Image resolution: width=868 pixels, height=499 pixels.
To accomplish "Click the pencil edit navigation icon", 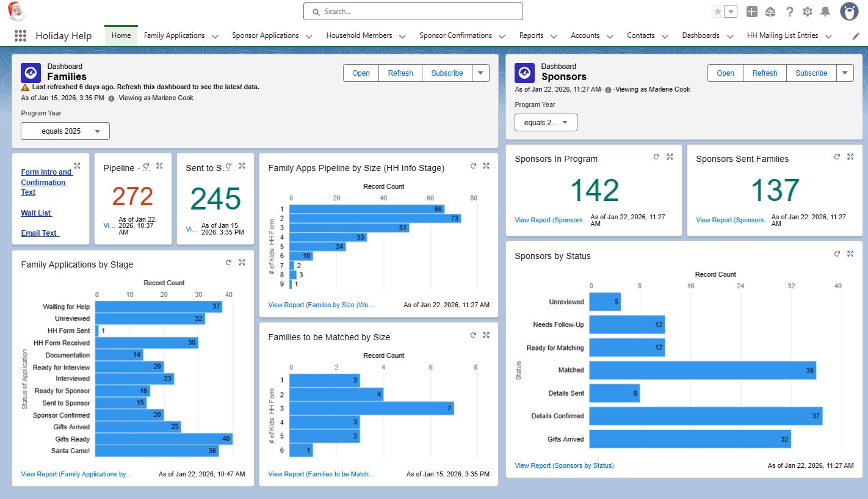I will [856, 36].
